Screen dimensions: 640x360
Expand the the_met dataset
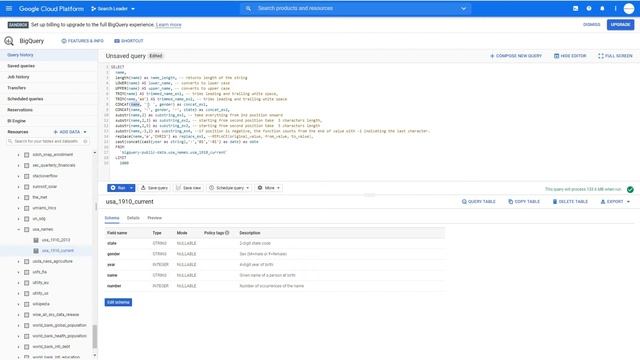point(18,198)
